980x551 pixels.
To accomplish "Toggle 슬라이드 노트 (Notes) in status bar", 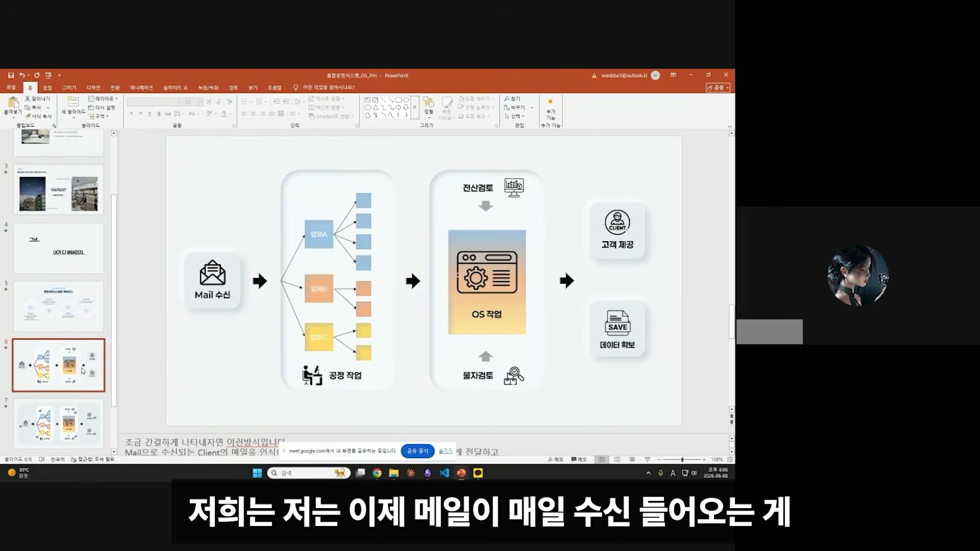I will click(555, 460).
